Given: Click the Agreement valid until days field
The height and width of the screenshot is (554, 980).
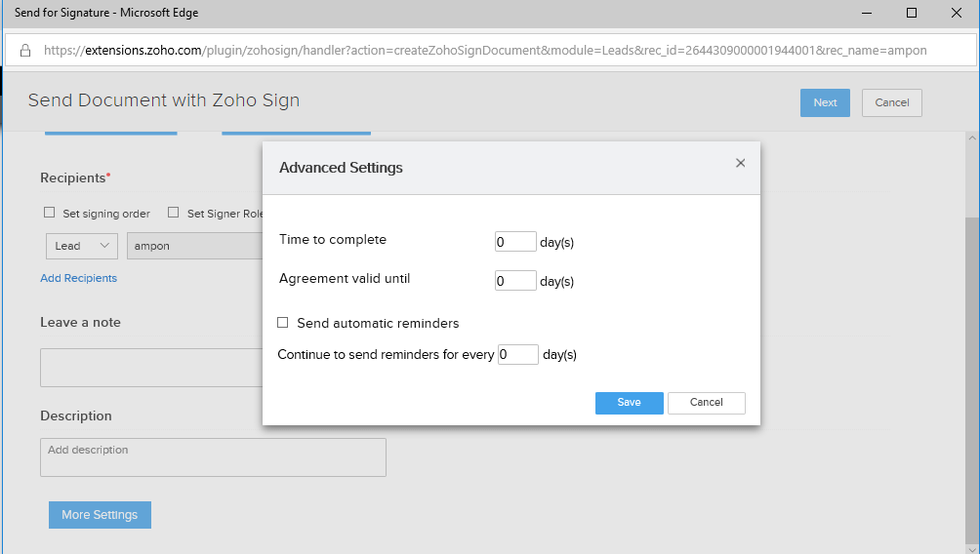Looking at the screenshot, I should click(x=515, y=281).
